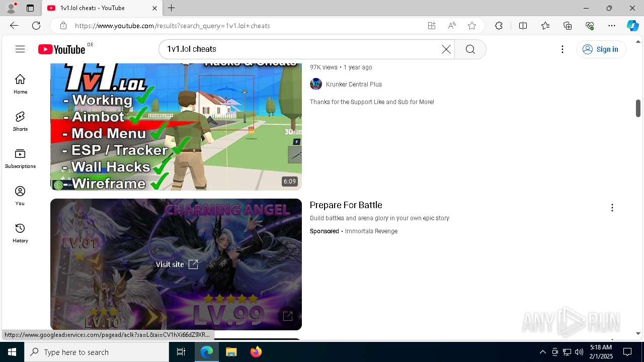
Task: Click the video description text 'Thanks for the Support'
Action: click(372, 102)
